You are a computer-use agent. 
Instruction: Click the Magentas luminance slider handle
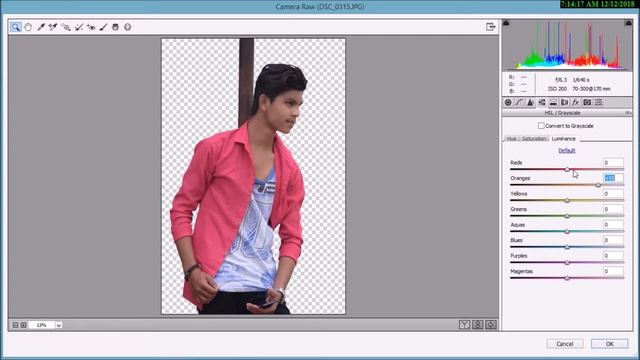pyautogui.click(x=567, y=278)
